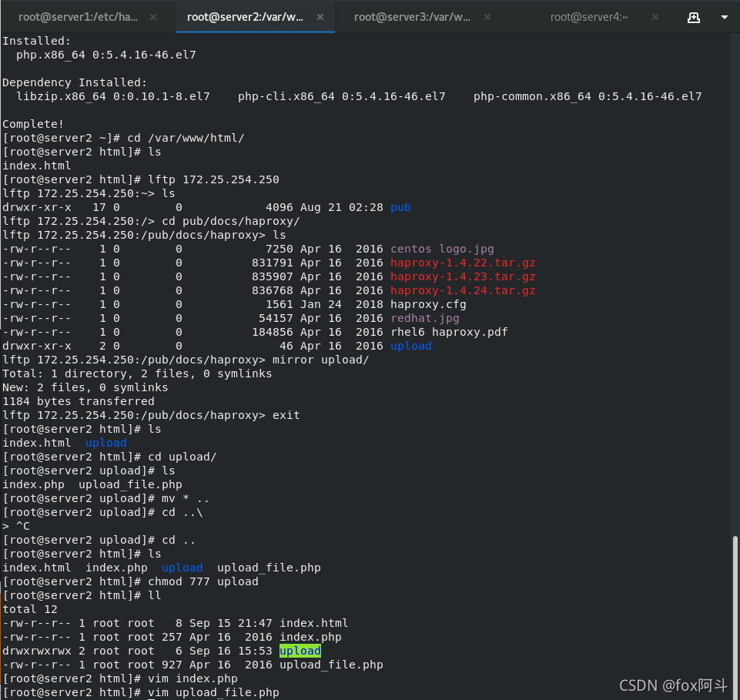Click the highlighted upload directory entry

coord(300,651)
